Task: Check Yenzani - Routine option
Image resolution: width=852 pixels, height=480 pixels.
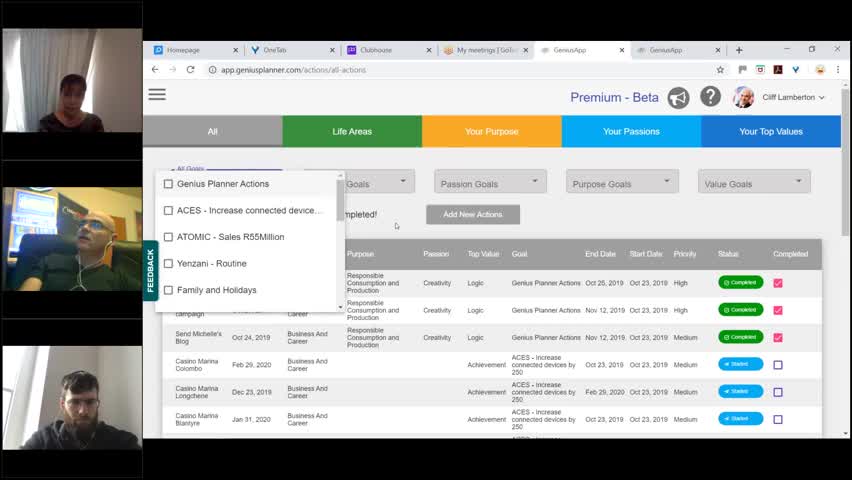Action: point(168,264)
